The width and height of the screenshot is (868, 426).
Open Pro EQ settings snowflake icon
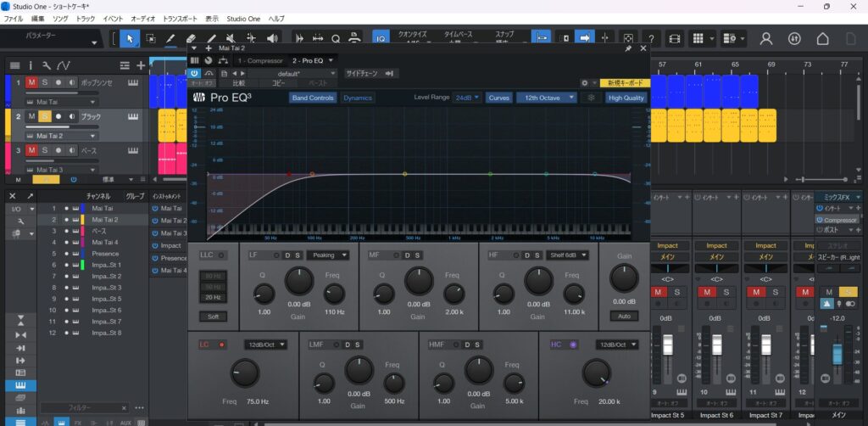click(x=591, y=98)
